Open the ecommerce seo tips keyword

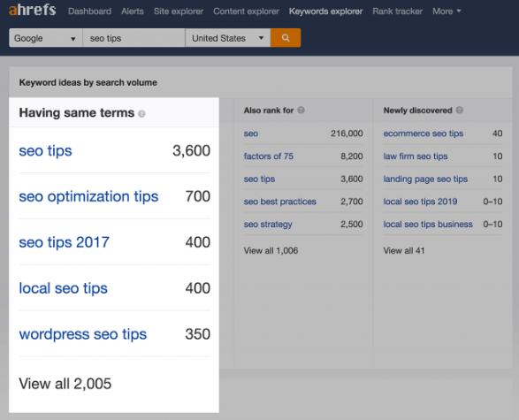point(424,134)
